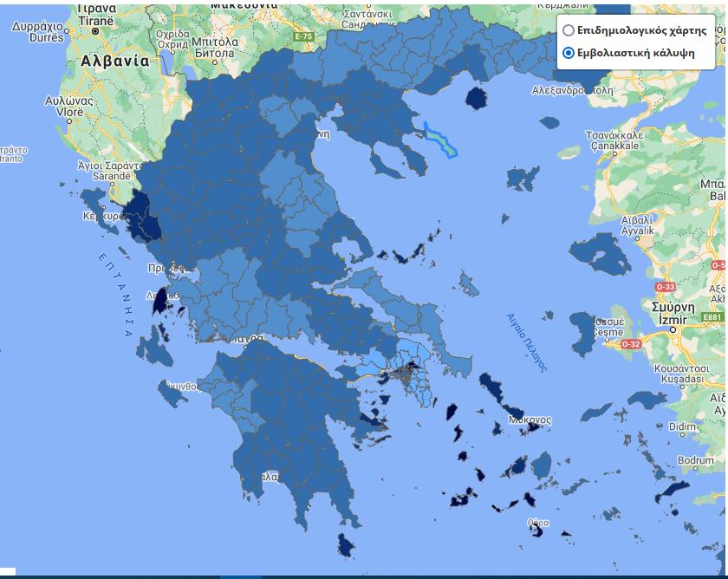728x579 pixels.
Task: Select the Corfu island region
Action: coord(100,208)
